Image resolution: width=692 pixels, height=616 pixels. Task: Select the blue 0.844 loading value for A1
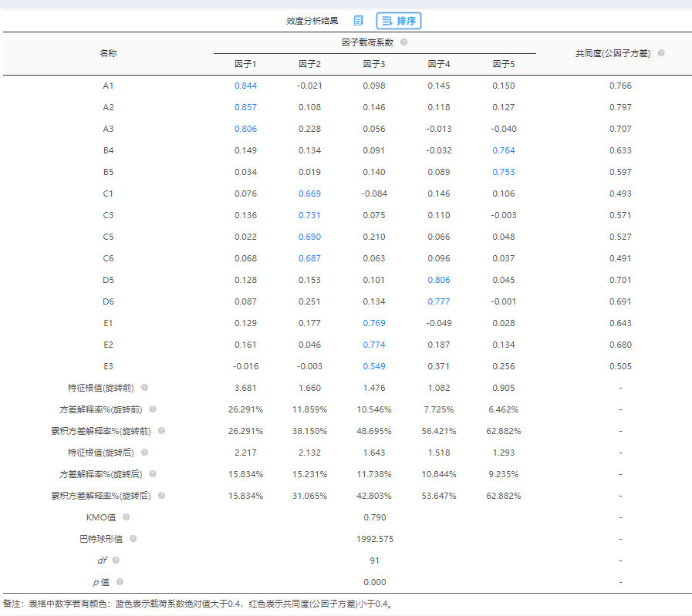[x=245, y=86]
